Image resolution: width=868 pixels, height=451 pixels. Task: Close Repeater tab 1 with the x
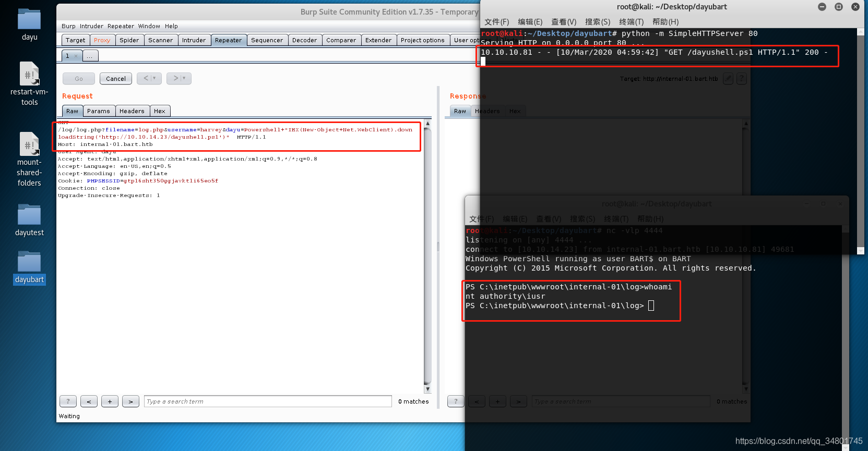click(x=76, y=56)
